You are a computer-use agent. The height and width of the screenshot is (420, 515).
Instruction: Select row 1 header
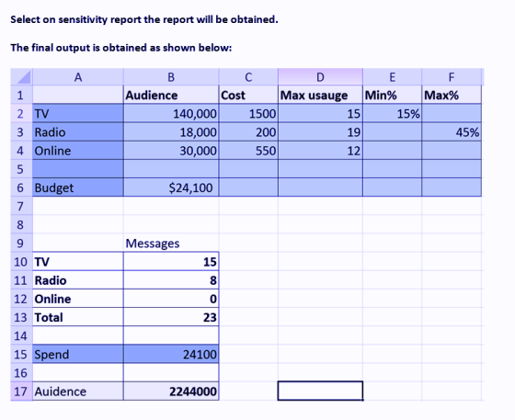coord(22,95)
